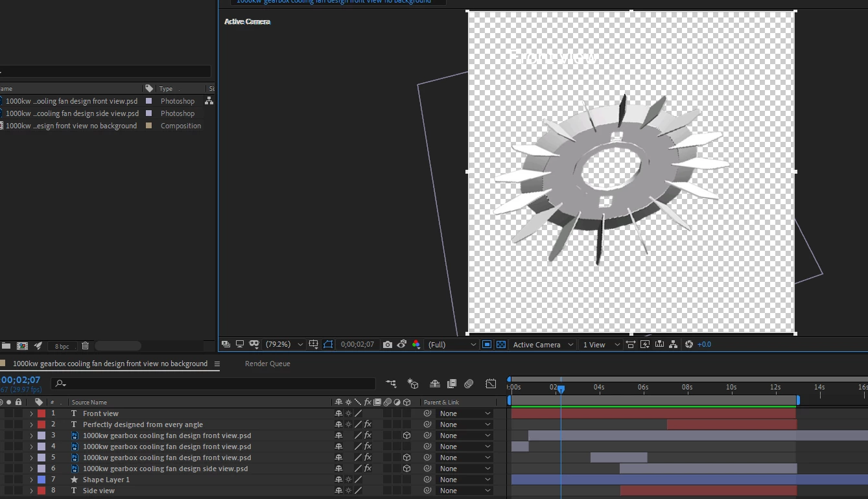
Task: Open the 1 View layout dropdown
Action: [601, 345]
